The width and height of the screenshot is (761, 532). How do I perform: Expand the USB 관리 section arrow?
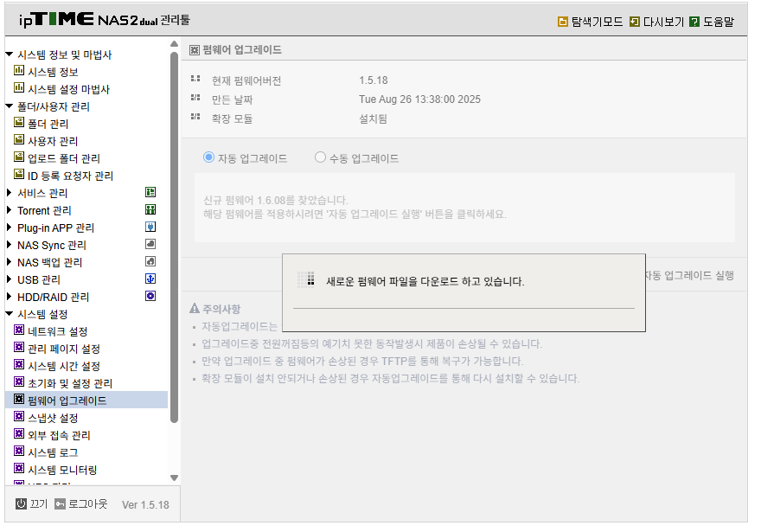tap(10, 279)
